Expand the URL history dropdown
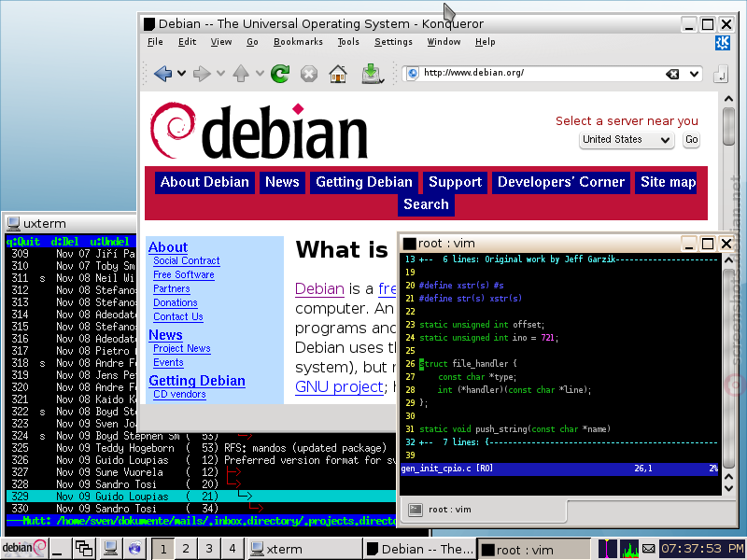The image size is (747, 560). coord(694,74)
